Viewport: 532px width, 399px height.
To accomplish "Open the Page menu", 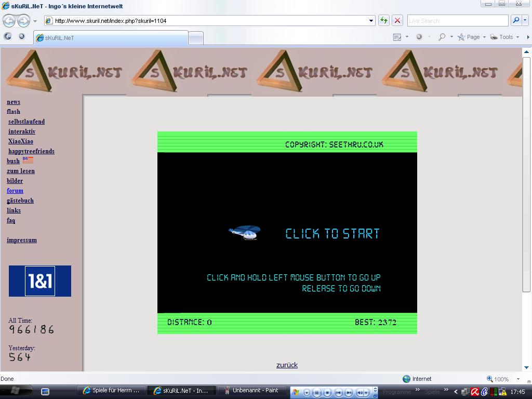I will click(x=472, y=37).
